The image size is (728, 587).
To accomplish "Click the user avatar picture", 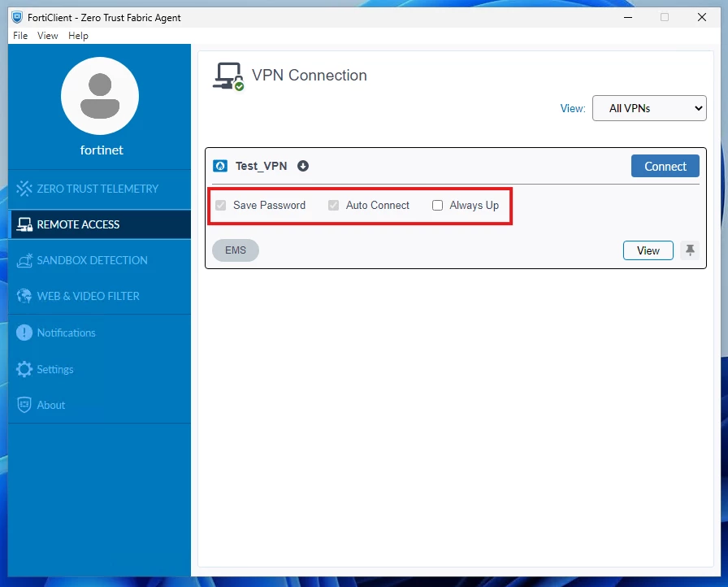I will [x=100, y=96].
